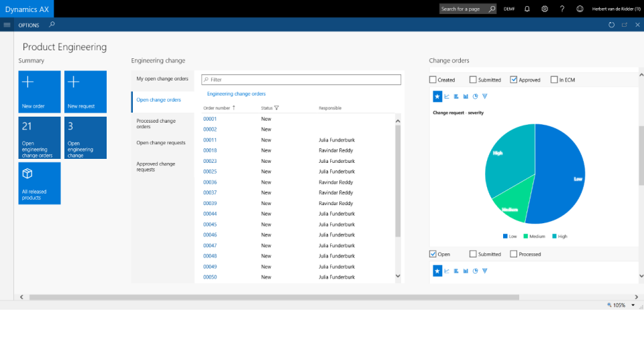Refresh the page with the reload icon
Viewport: 644px width, 362px height.
611,25
